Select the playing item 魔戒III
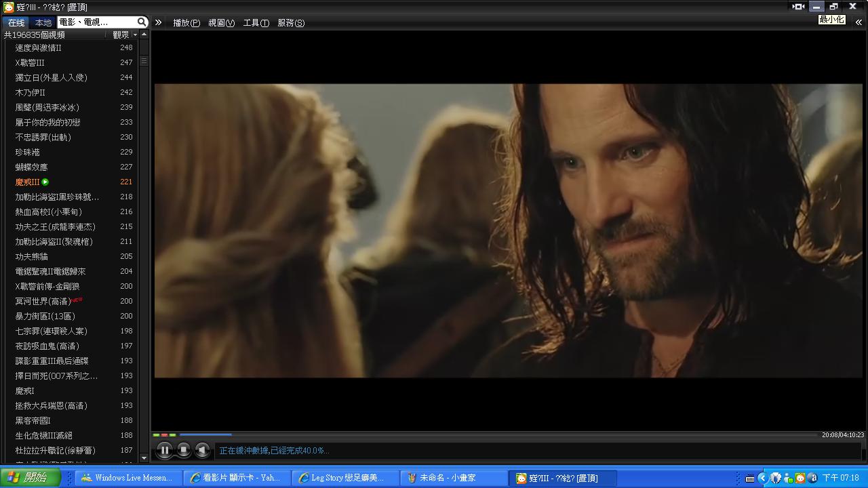The image size is (868, 488). [28, 182]
